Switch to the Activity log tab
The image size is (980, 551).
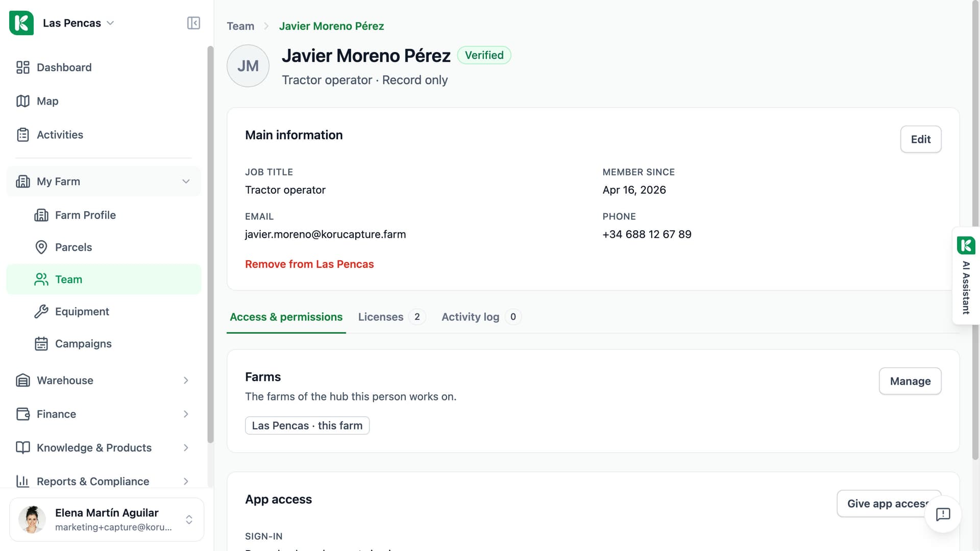pyautogui.click(x=481, y=317)
